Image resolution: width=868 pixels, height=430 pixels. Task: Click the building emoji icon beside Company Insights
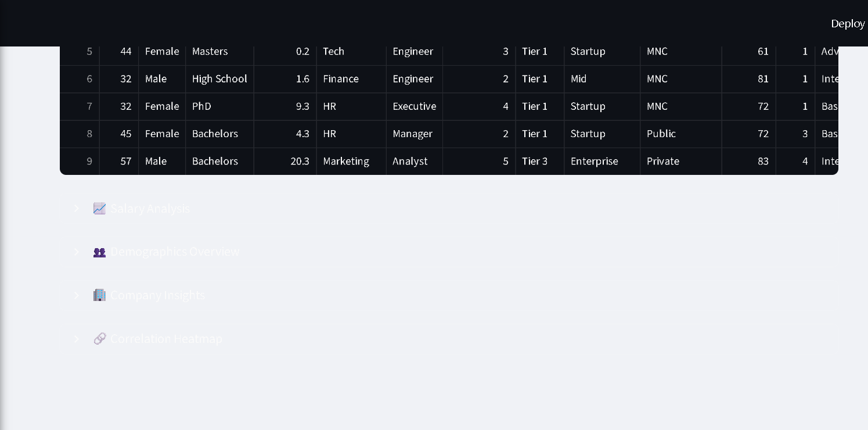[100, 295]
